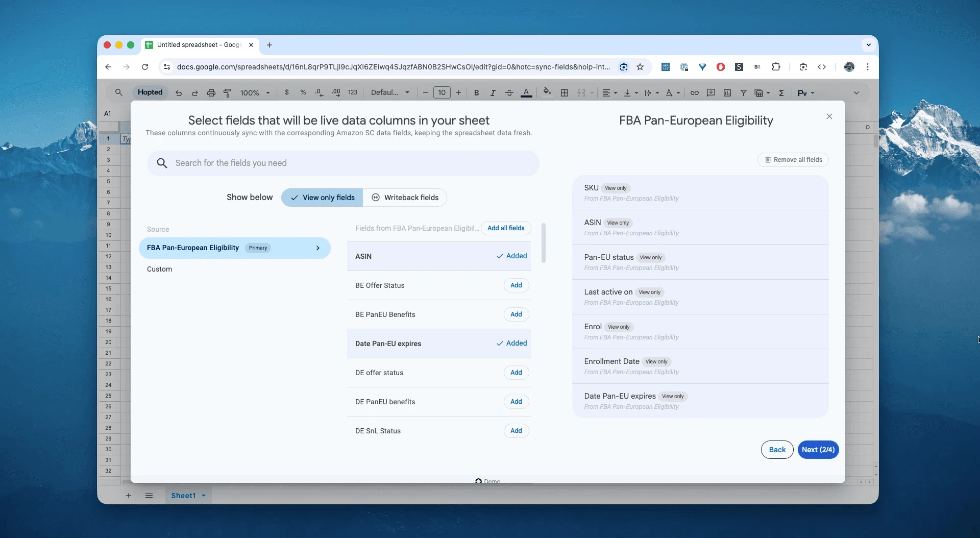This screenshot has width=980, height=538.
Task: Redo the action in toolbar
Action: click(x=194, y=93)
